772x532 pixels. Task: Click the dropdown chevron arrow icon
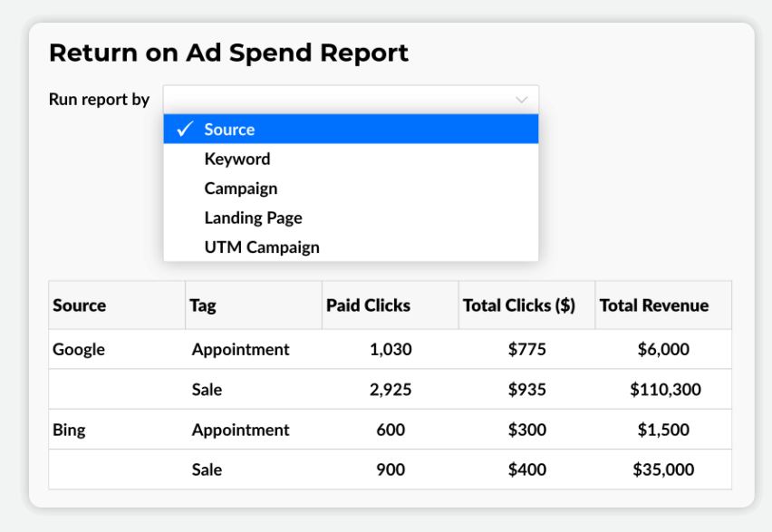tap(521, 100)
